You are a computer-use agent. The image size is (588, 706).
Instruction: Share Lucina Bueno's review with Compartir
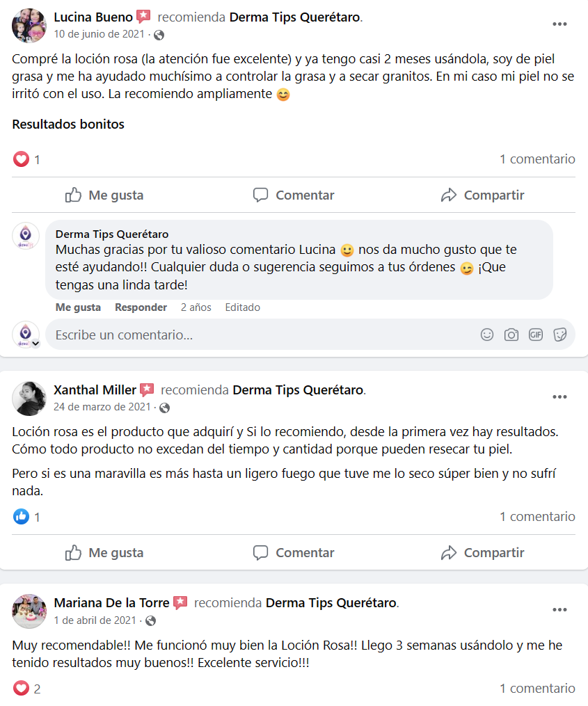tap(482, 195)
